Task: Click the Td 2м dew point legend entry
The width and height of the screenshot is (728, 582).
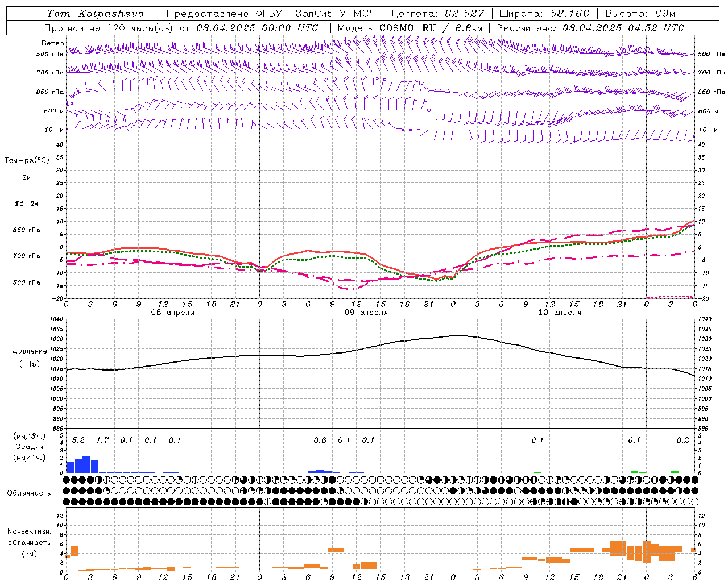Action: point(26,203)
